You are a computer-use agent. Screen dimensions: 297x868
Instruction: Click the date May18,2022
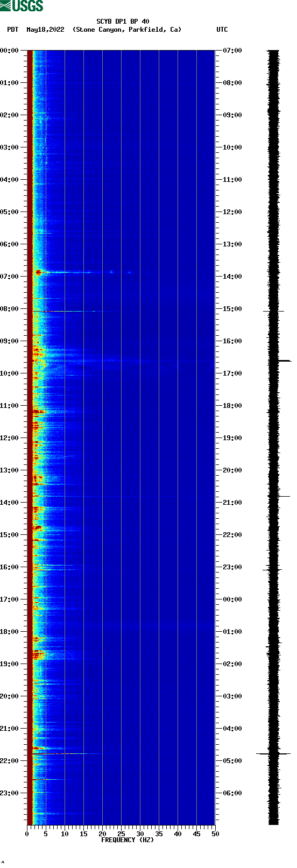(x=45, y=30)
